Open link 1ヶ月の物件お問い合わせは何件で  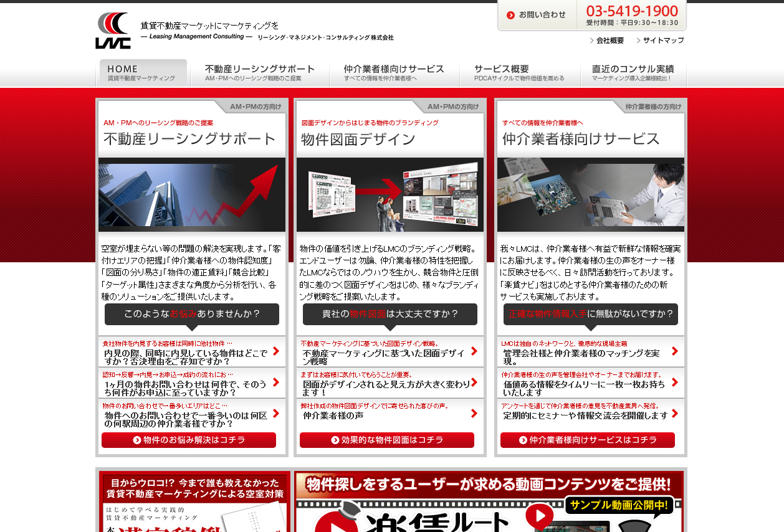click(186, 388)
